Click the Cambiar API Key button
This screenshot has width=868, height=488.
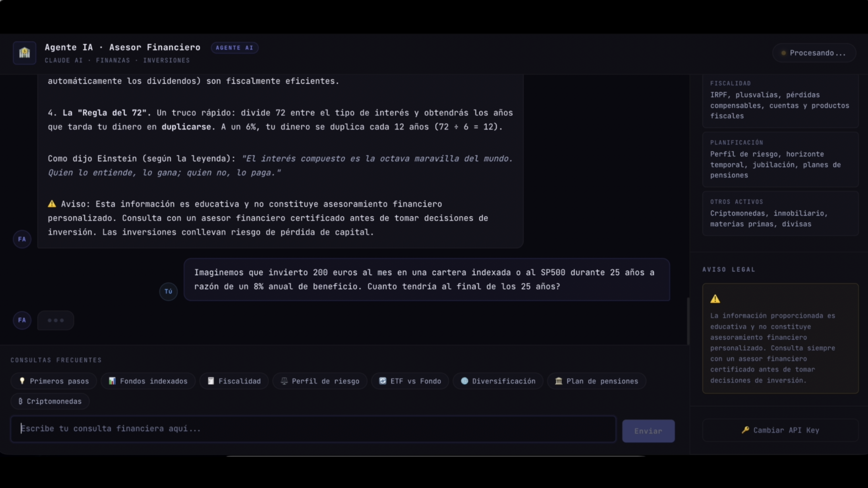pos(781,430)
